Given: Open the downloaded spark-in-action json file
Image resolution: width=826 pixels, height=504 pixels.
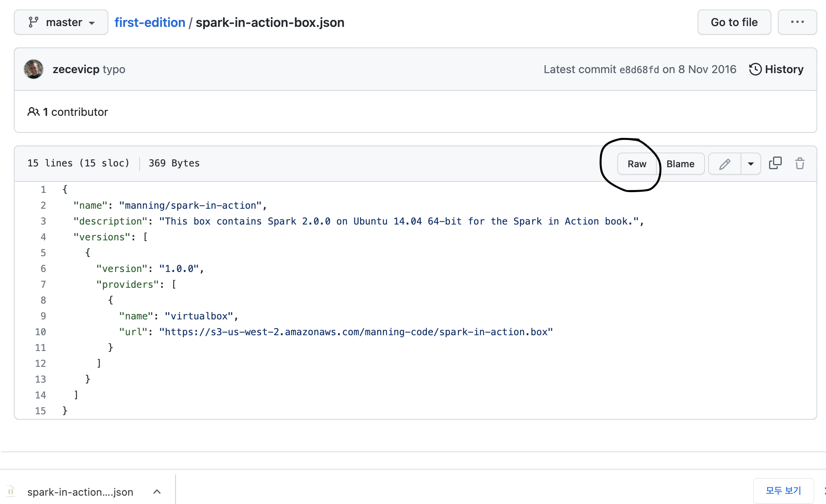Looking at the screenshot, I should [79, 492].
